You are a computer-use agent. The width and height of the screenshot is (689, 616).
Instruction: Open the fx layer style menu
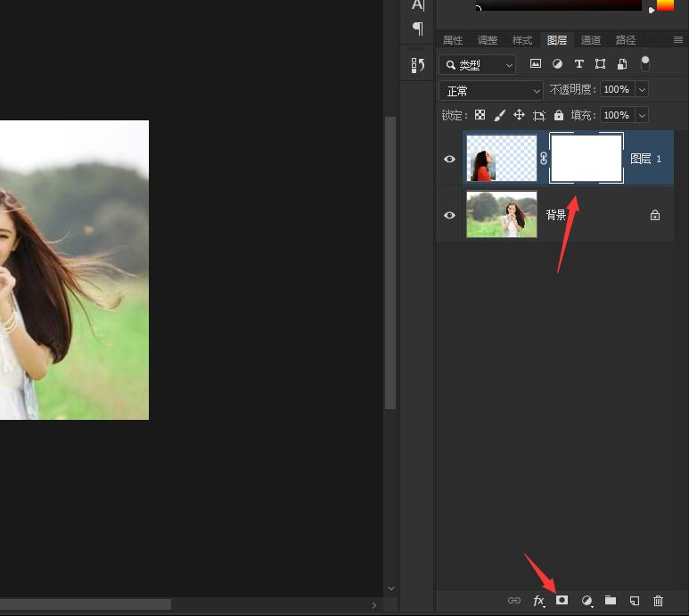click(539, 601)
